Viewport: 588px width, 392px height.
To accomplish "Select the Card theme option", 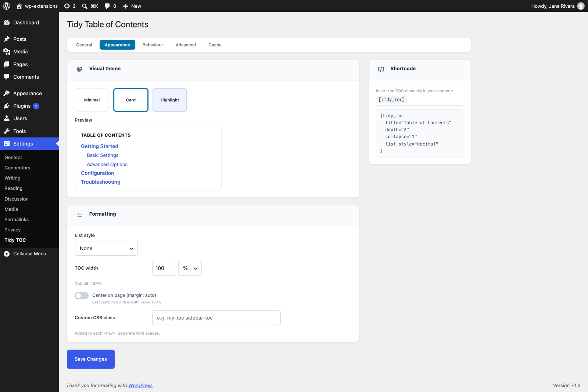I will coord(131,100).
